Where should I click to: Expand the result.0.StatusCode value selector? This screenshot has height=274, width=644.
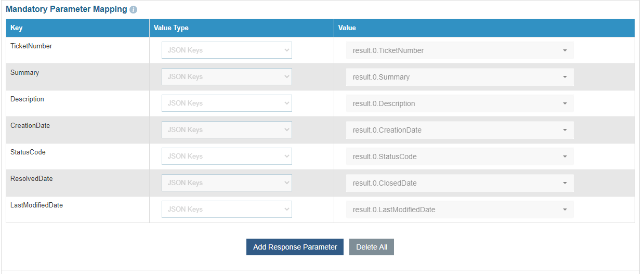pyautogui.click(x=459, y=156)
